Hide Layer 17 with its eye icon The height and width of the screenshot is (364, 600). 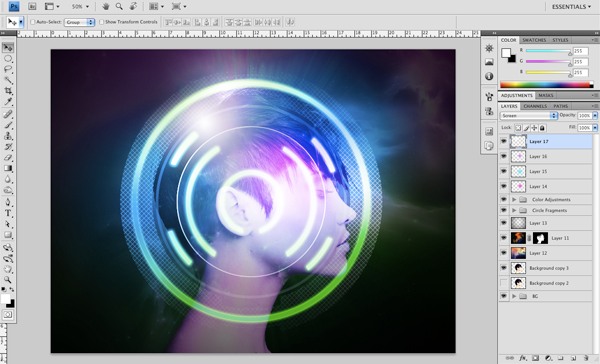[x=504, y=141]
